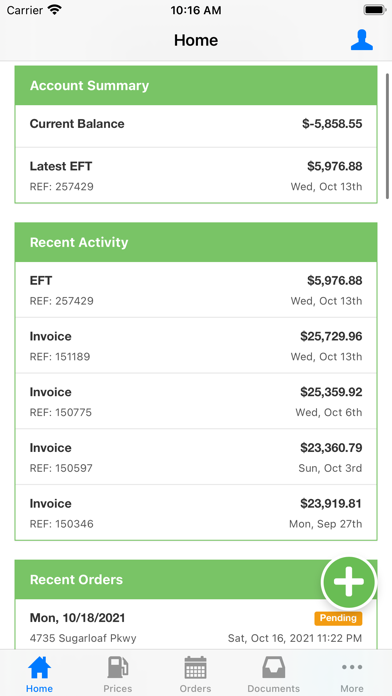Open the Current Balance row

pyautogui.click(x=196, y=126)
